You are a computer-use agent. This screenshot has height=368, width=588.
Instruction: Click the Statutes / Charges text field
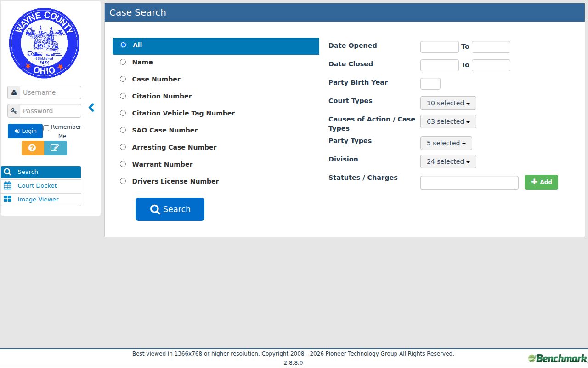pos(469,183)
